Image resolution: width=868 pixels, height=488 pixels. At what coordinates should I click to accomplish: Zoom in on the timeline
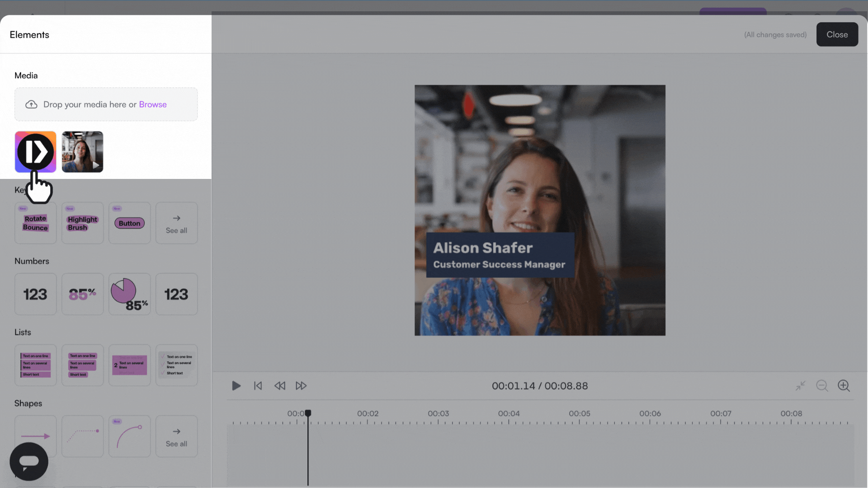click(844, 386)
